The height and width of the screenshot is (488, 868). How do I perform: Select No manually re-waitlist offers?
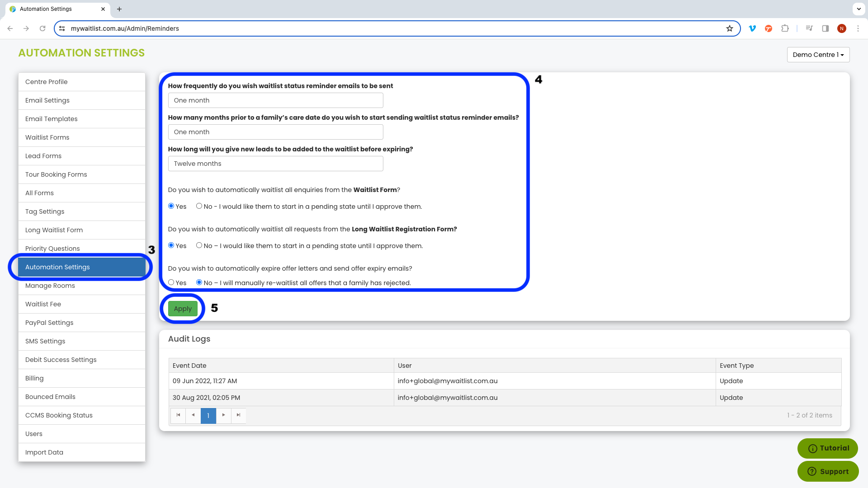[199, 282]
